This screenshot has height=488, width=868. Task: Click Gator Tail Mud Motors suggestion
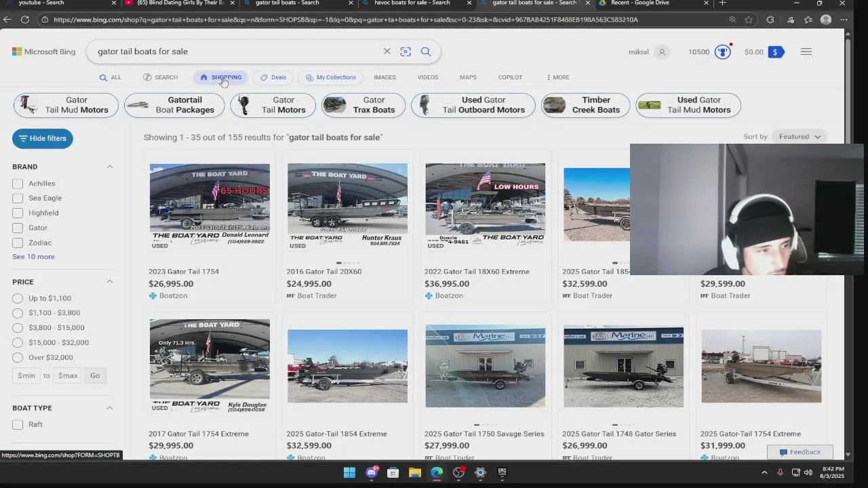(x=66, y=105)
